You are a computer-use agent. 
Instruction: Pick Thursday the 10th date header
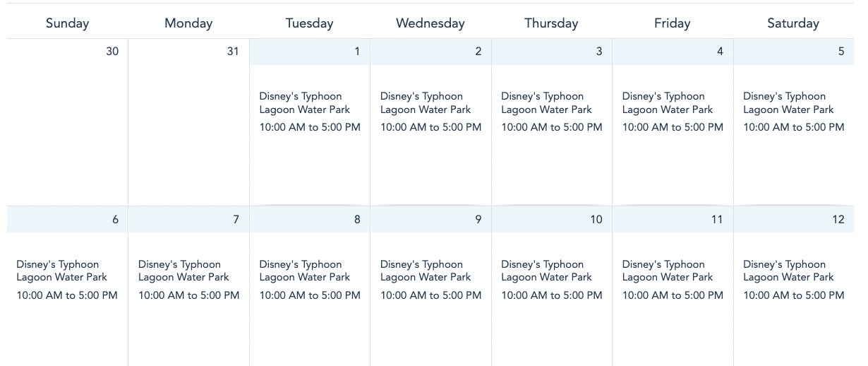click(596, 220)
